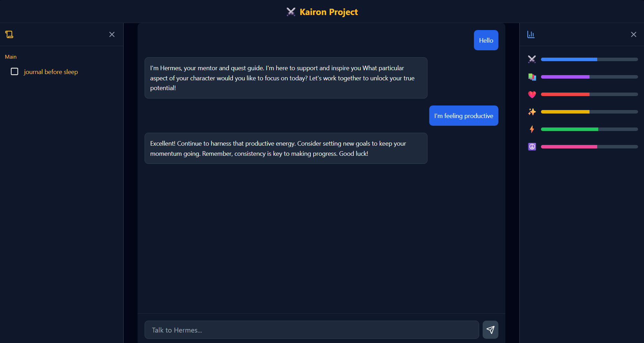
Task: Check off the journal before sleep quest
Action: click(x=14, y=71)
